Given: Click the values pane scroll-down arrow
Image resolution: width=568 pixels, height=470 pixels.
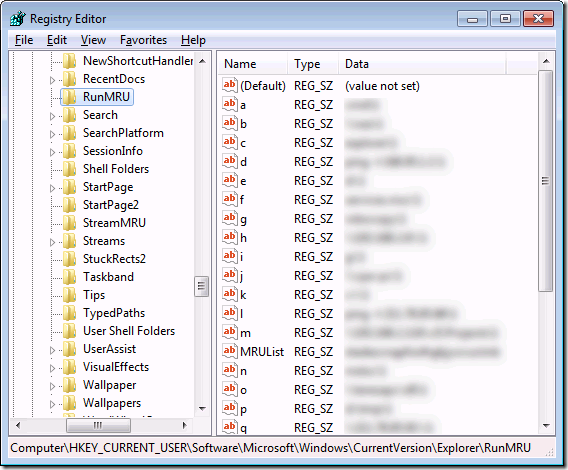Looking at the screenshot, I should coord(546,426).
